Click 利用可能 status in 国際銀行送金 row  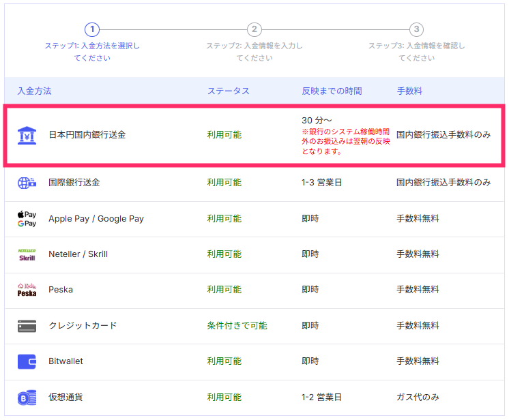[x=224, y=183]
